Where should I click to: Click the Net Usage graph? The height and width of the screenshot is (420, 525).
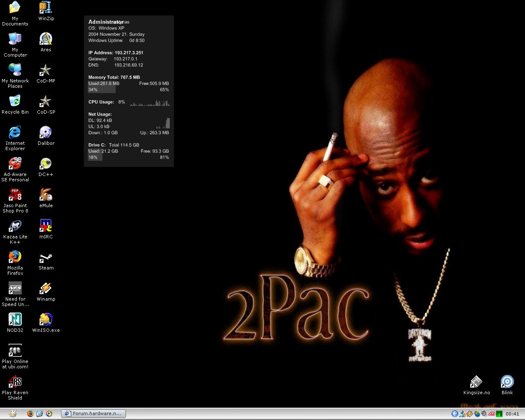[x=163, y=123]
